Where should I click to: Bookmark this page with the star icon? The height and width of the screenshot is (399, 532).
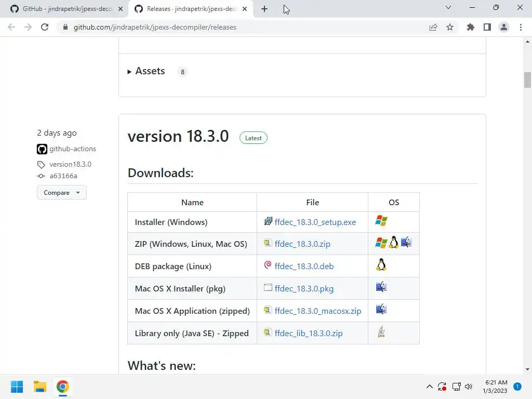[450, 27]
